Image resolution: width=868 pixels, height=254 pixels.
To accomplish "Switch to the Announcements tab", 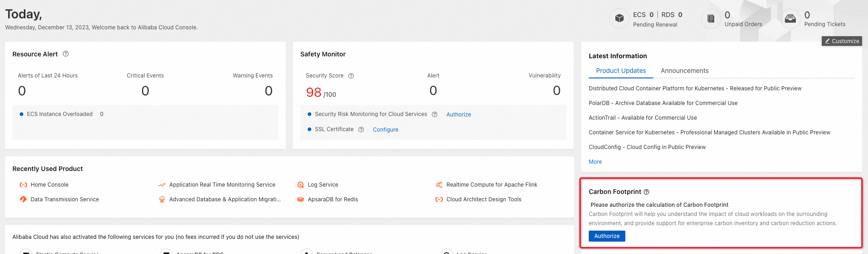I will pos(684,71).
